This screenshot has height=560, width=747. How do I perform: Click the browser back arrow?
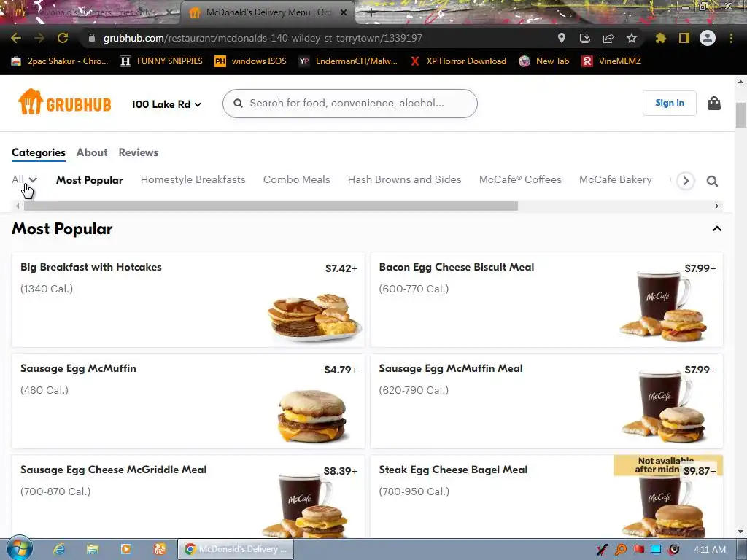(16, 38)
